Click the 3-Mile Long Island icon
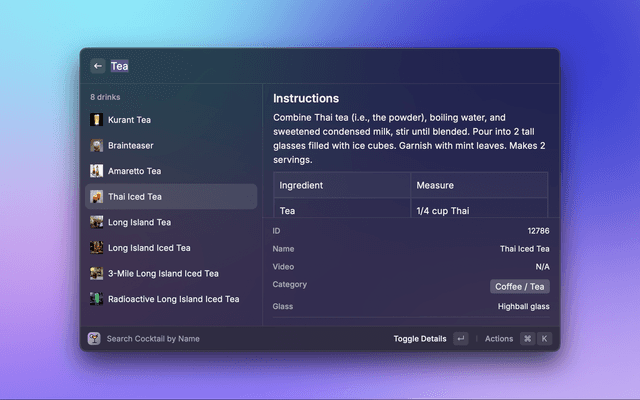This screenshot has height=400, width=640. [96, 273]
